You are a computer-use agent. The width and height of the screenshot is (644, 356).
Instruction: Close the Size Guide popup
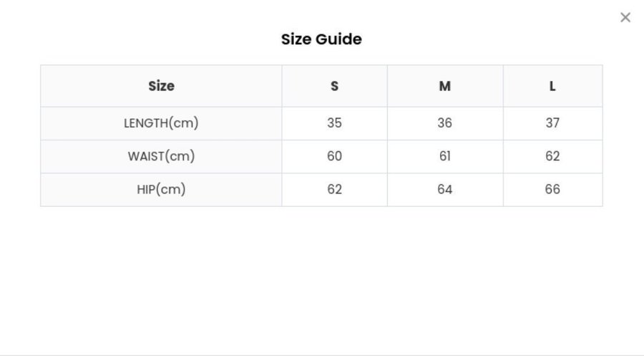pyautogui.click(x=625, y=17)
